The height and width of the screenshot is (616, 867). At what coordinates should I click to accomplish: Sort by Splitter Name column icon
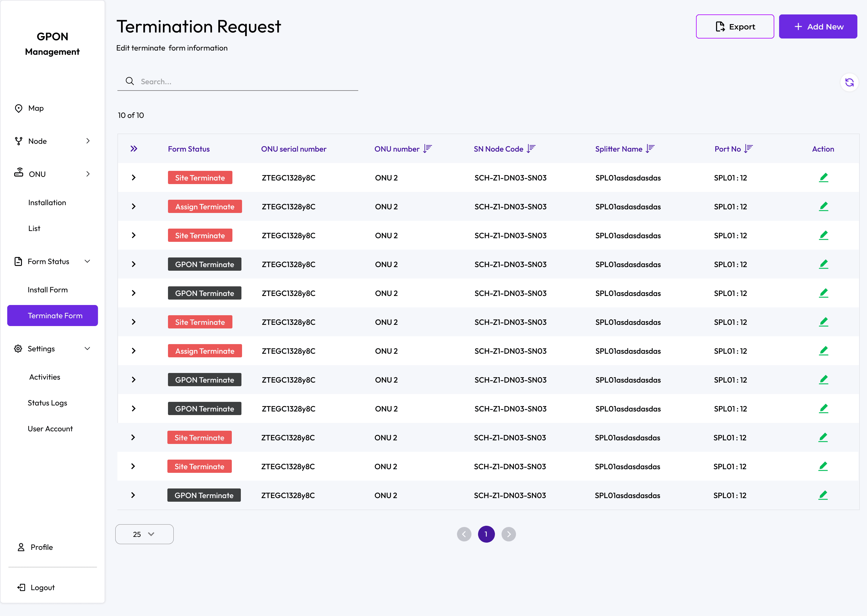(650, 149)
